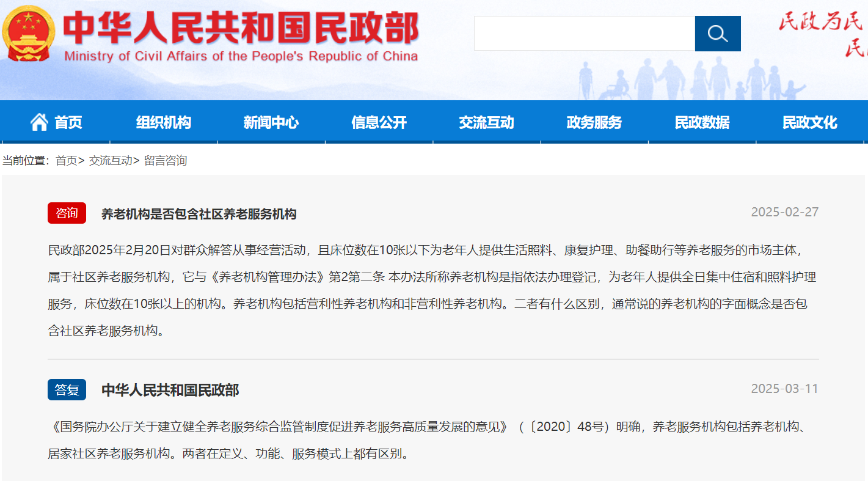Click the home icon beside 首页
This screenshot has width=868, height=481.
39,122
